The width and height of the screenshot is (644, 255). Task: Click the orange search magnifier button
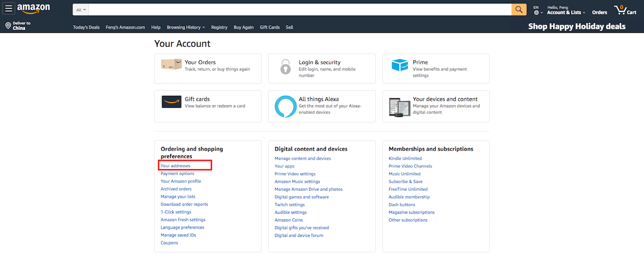click(x=519, y=10)
